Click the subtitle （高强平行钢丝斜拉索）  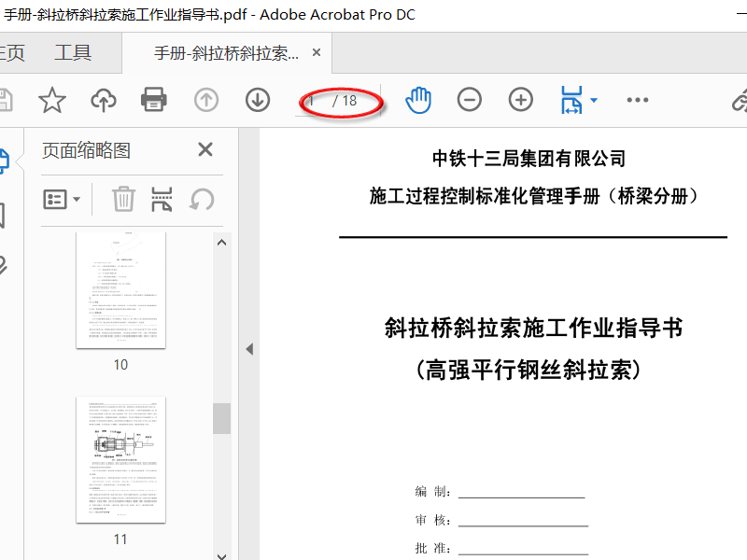(529, 370)
